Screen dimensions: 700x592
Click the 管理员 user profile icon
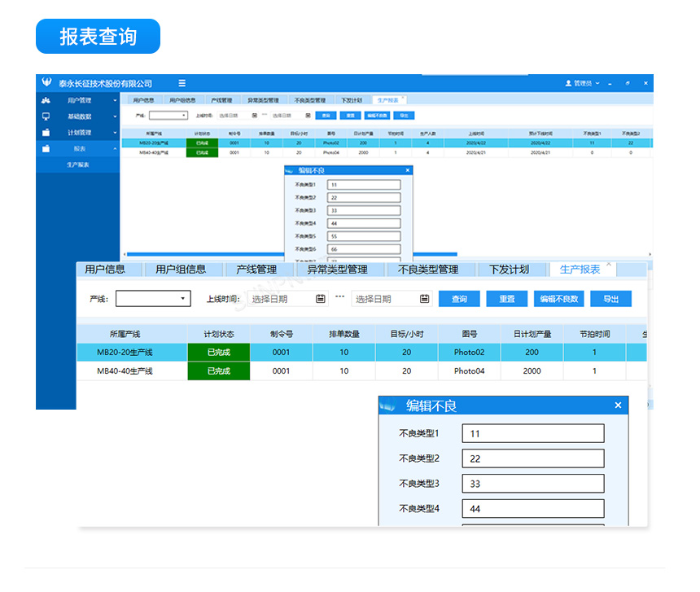pyautogui.click(x=568, y=83)
